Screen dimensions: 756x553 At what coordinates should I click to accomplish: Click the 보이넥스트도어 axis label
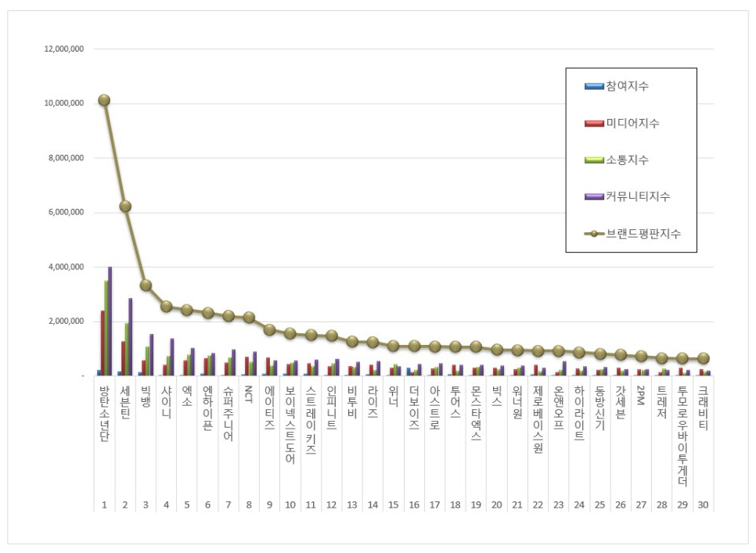click(290, 425)
